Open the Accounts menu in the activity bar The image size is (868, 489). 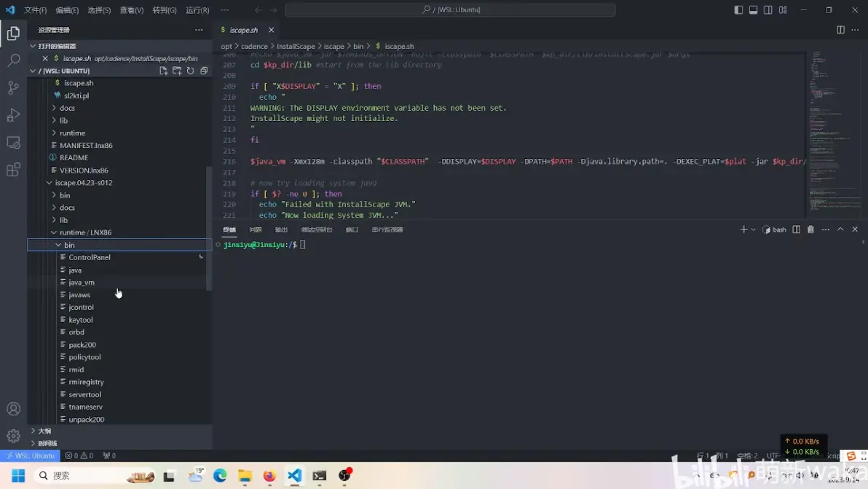click(13, 410)
